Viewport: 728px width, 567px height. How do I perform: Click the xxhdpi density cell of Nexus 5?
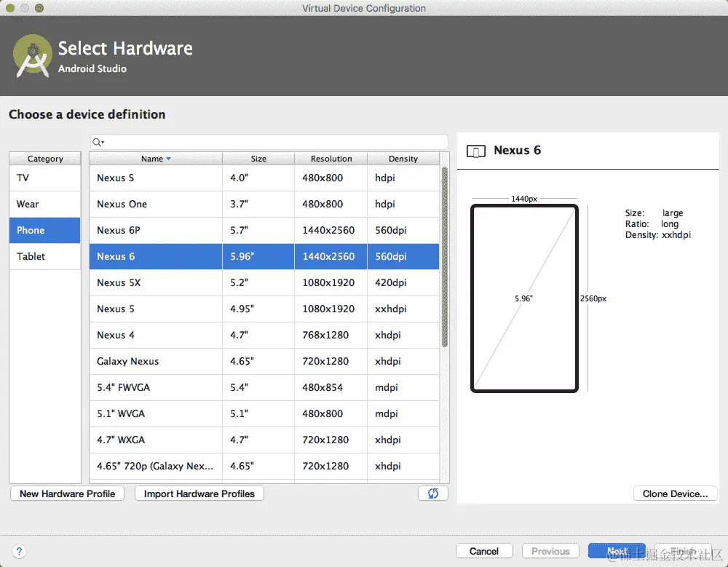pos(403,309)
